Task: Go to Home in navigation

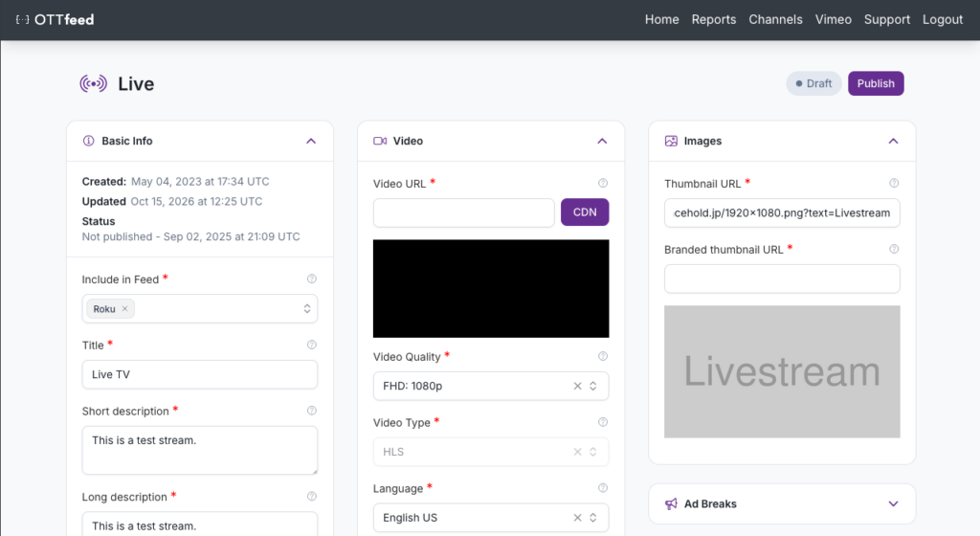Action: click(662, 19)
